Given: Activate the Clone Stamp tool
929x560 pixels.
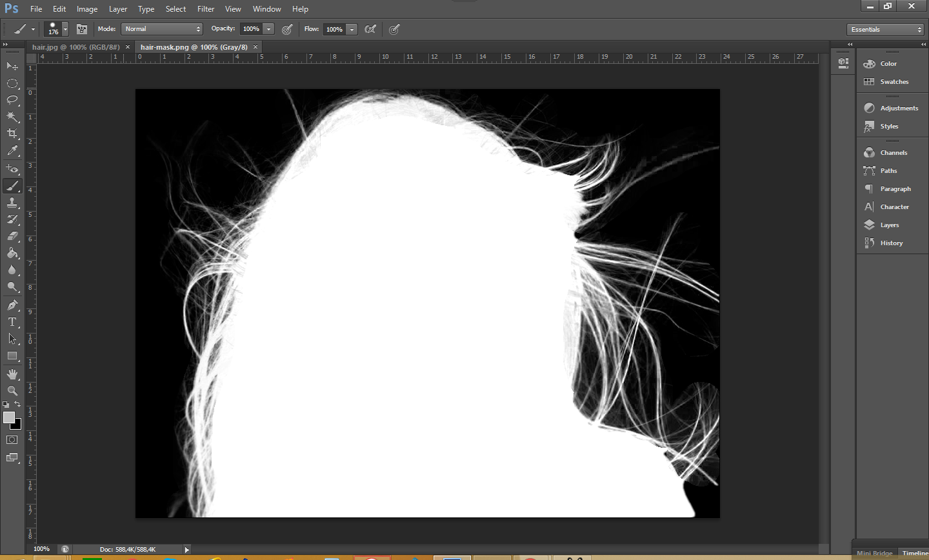Looking at the screenshot, I should click(12, 203).
